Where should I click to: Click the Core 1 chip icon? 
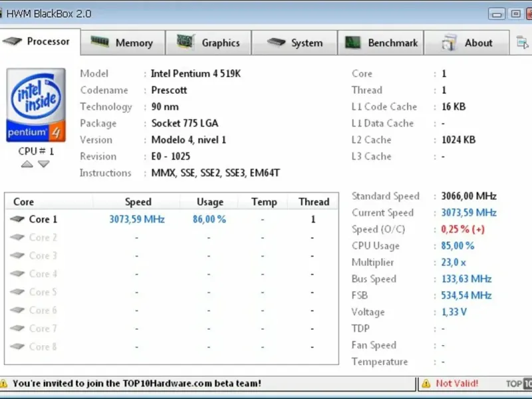tap(17, 219)
